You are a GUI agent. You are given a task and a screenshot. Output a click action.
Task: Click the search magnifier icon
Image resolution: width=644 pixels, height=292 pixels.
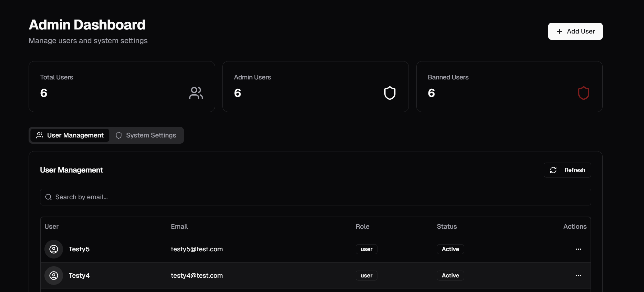[48, 197]
